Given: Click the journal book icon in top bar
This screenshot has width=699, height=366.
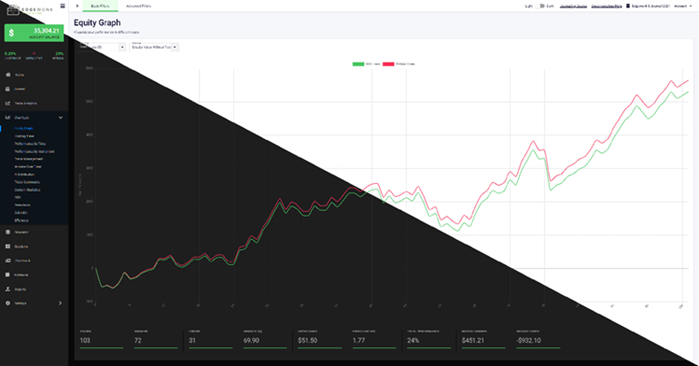Looking at the screenshot, I should [628, 6].
